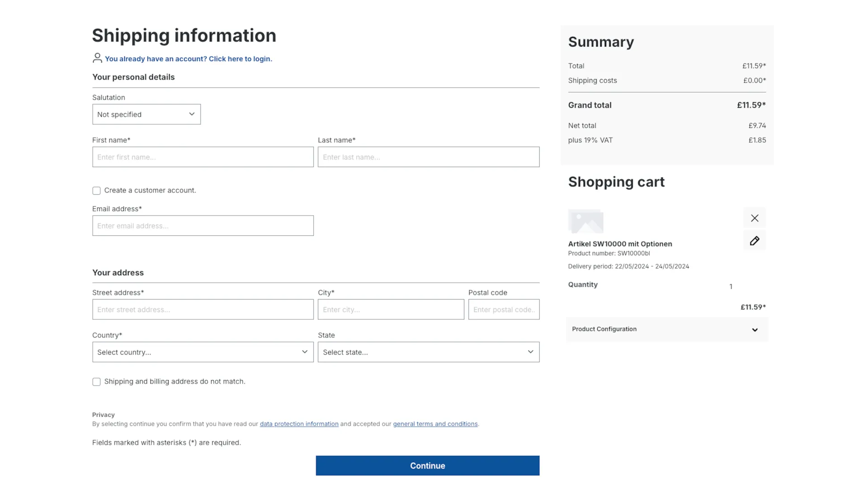This screenshot has height=488, width=868.
Task: Edit the cart item using the pencil icon
Action: (754, 240)
